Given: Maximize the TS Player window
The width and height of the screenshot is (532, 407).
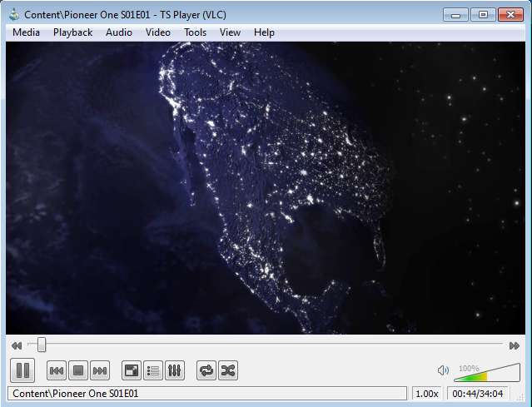Looking at the screenshot, I should click(483, 15).
